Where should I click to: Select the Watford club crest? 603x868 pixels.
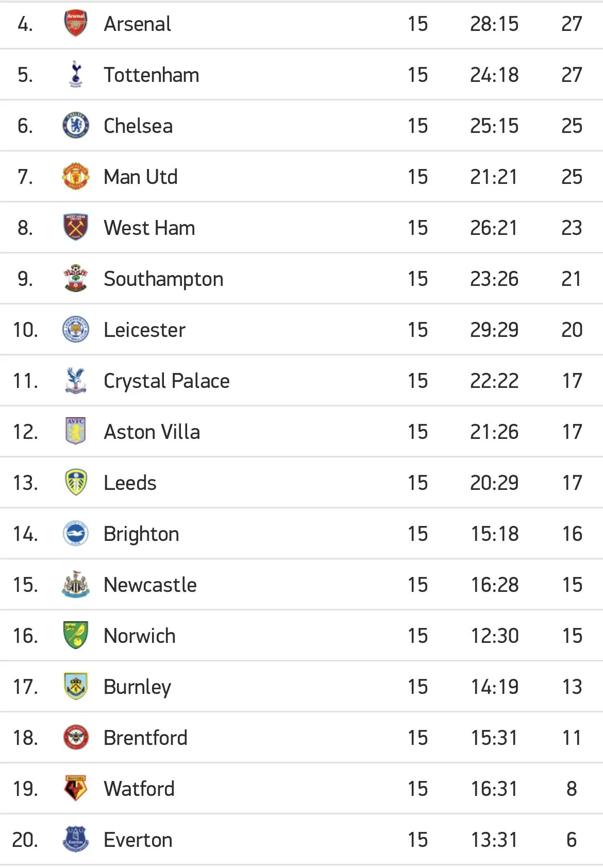[76, 789]
